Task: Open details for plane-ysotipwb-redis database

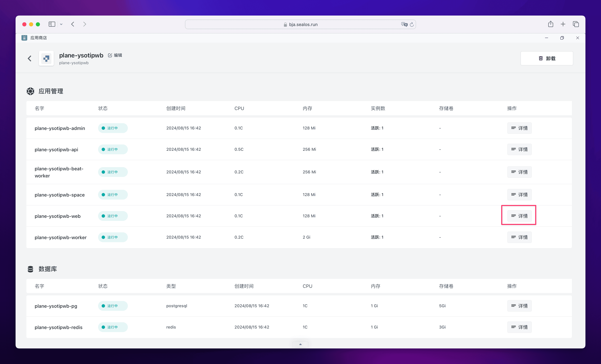Action: tap(519, 327)
